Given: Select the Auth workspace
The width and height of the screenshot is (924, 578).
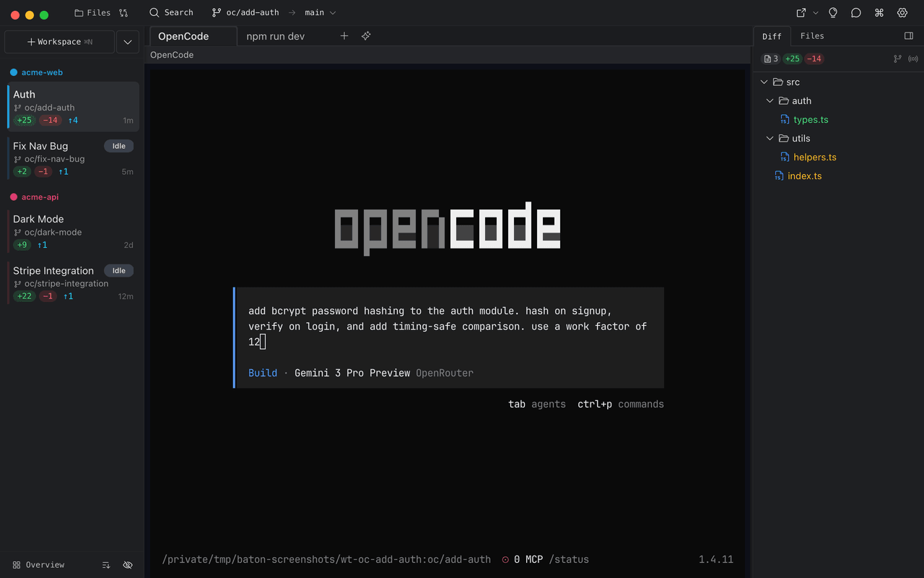Looking at the screenshot, I should pyautogui.click(x=73, y=107).
